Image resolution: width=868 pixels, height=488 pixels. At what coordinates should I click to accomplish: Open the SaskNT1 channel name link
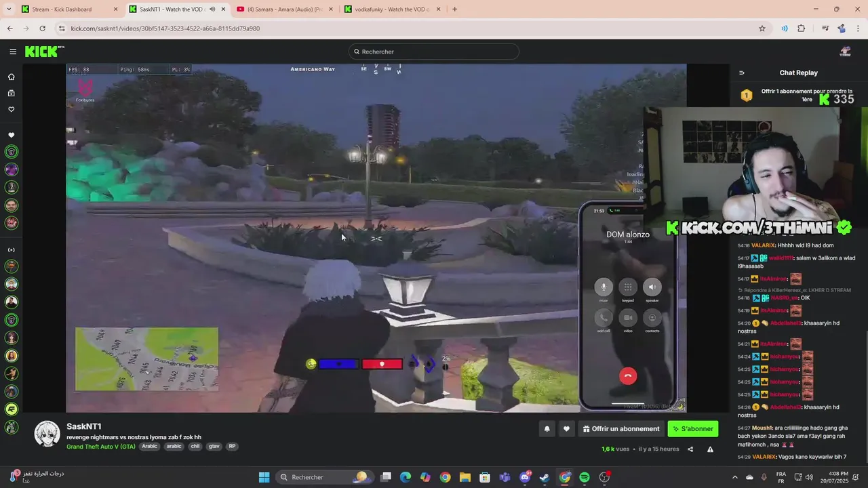pyautogui.click(x=84, y=426)
